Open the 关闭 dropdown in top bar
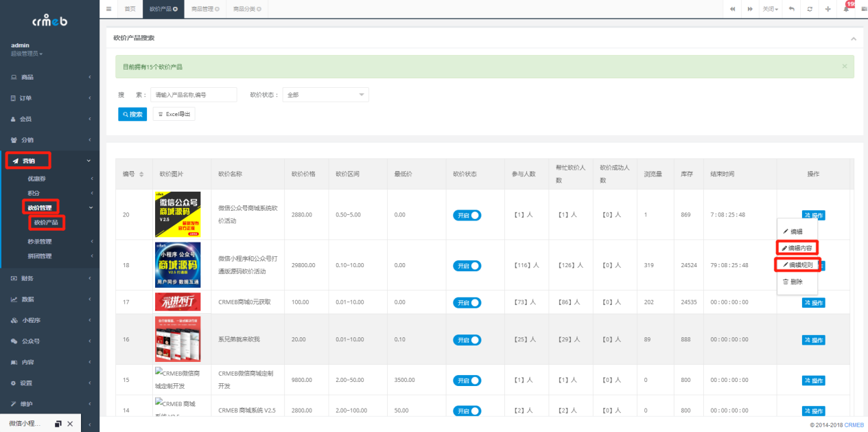 pos(771,9)
